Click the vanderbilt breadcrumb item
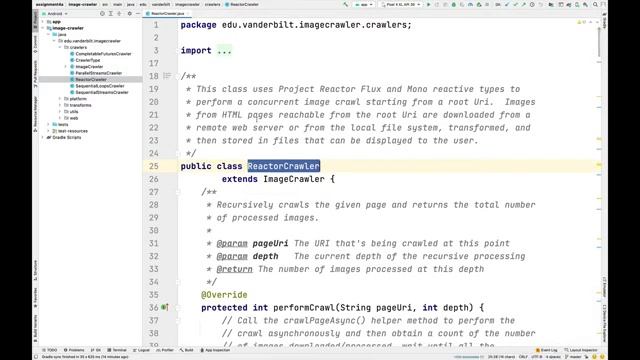 point(161,4)
